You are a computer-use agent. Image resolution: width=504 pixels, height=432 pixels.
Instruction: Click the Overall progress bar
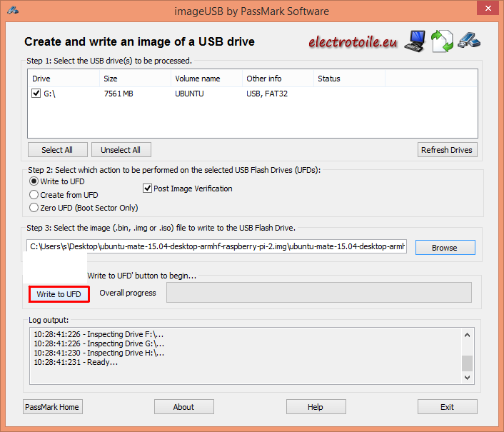(319, 293)
